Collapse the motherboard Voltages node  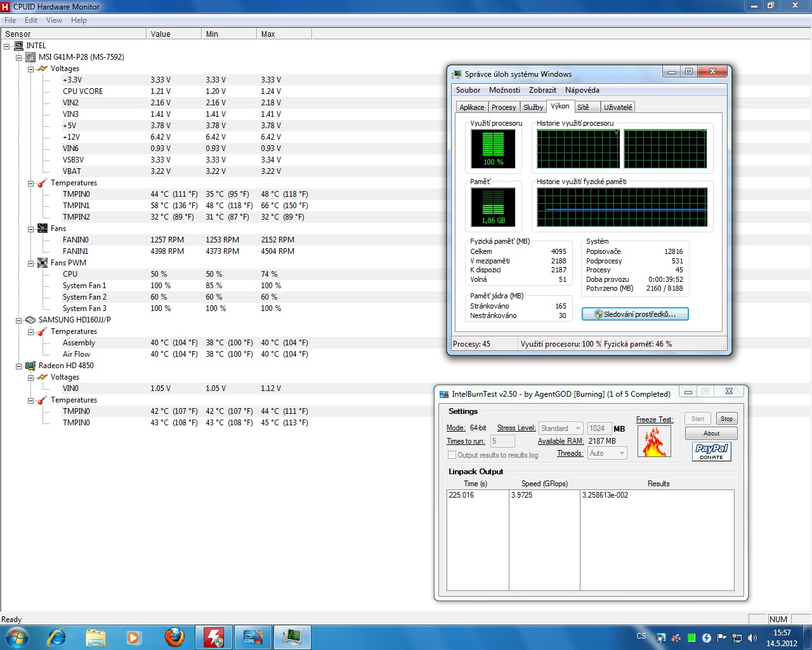[x=31, y=69]
